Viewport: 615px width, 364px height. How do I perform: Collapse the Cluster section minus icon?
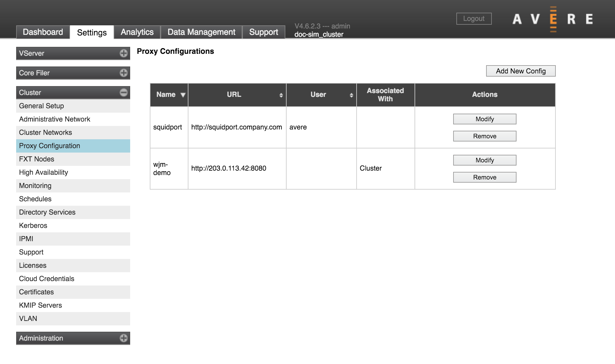[x=124, y=92]
